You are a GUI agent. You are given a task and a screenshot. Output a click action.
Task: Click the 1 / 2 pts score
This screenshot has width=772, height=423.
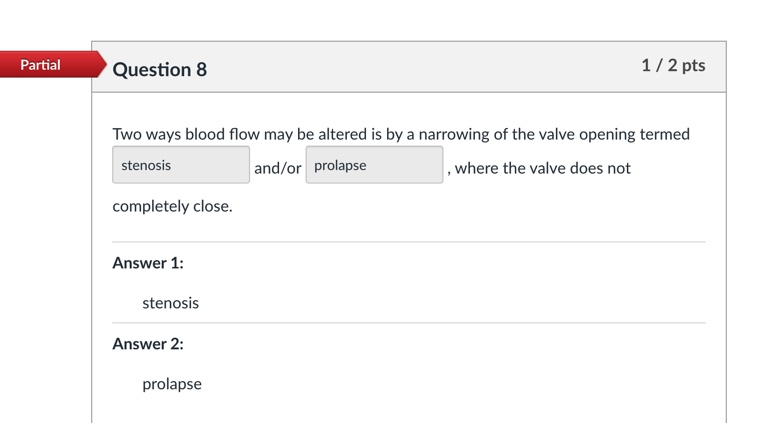pos(673,66)
